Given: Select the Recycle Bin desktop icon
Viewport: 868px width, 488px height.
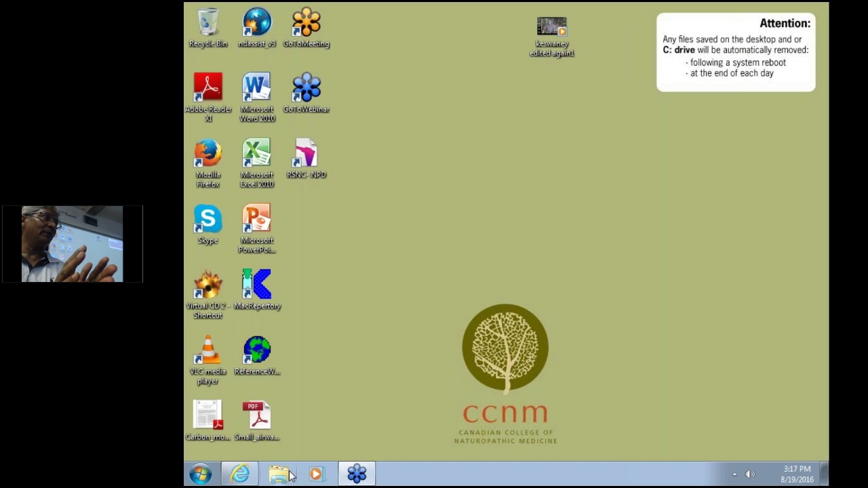Looking at the screenshot, I should 208,28.
